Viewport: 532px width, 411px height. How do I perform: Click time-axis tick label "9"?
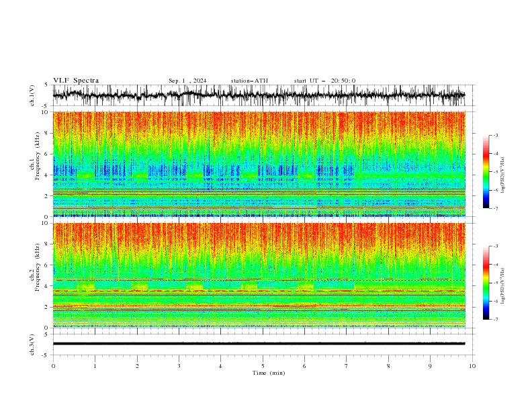[430, 366]
